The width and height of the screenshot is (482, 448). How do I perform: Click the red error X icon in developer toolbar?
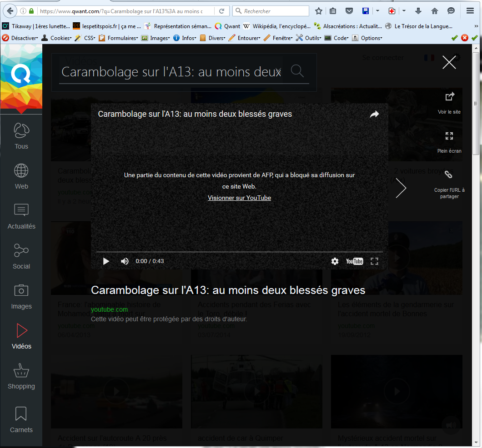pyautogui.click(x=465, y=38)
